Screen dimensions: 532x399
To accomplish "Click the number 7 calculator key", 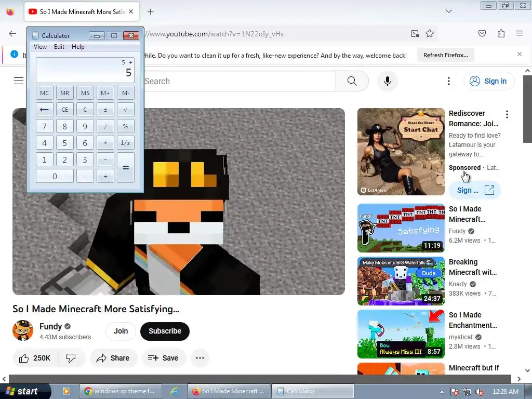I will tap(45, 126).
